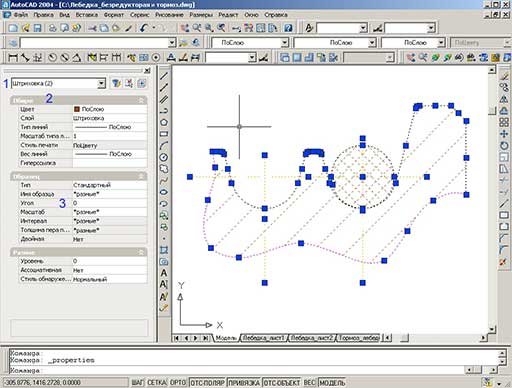Open the dimension style dropdown in dimension toolbar

252,58
